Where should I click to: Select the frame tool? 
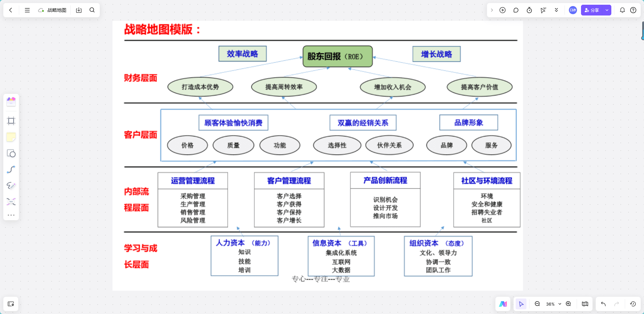click(x=11, y=121)
